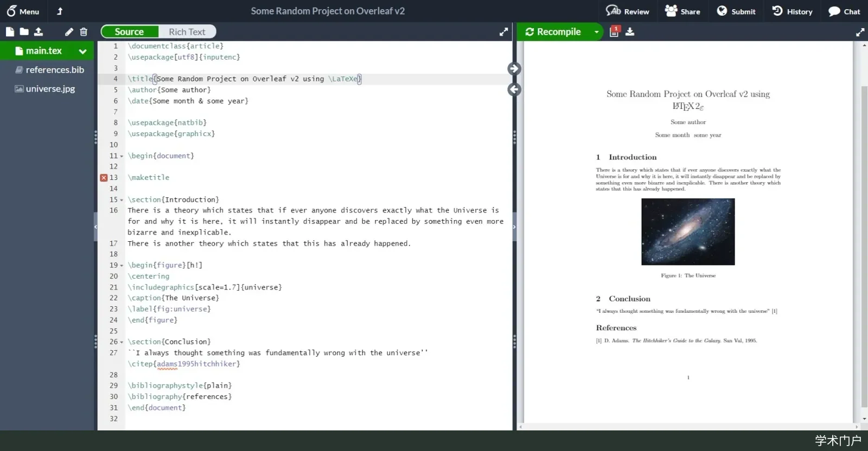Collapse the Introduction section fold arrow at line 15

122,200
